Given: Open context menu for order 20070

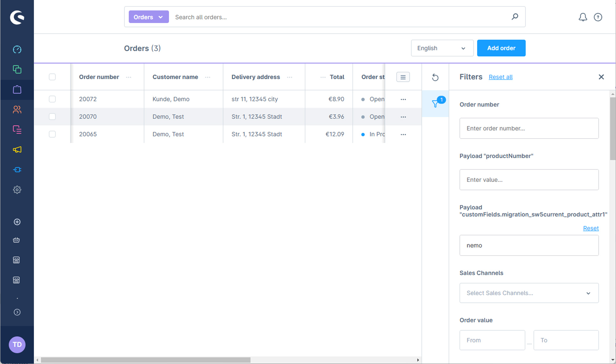Looking at the screenshot, I should click(x=403, y=117).
